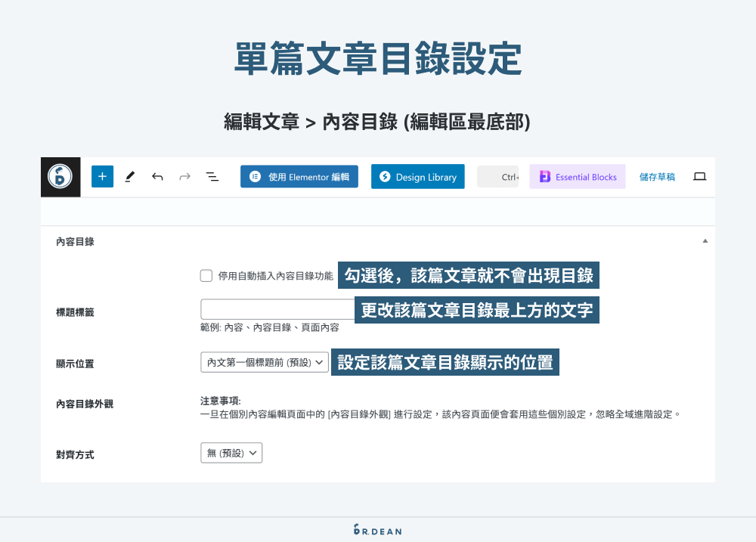This screenshot has height=542, width=756.
Task: Open the document list view icon
Action: [x=212, y=176]
